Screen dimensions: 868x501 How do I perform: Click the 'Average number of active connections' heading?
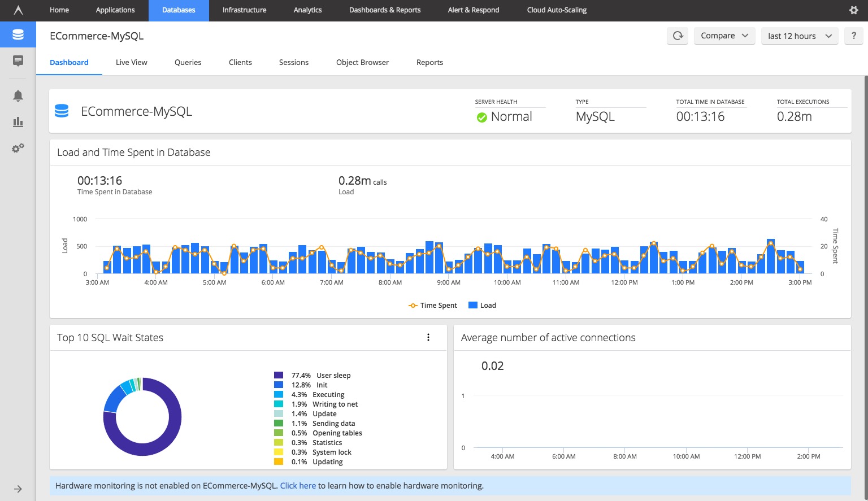[x=548, y=338]
